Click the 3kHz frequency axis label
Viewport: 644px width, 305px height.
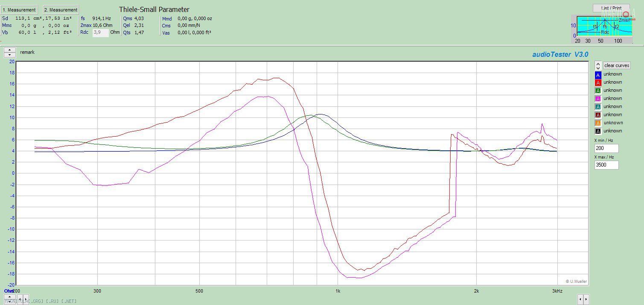[x=557, y=291]
